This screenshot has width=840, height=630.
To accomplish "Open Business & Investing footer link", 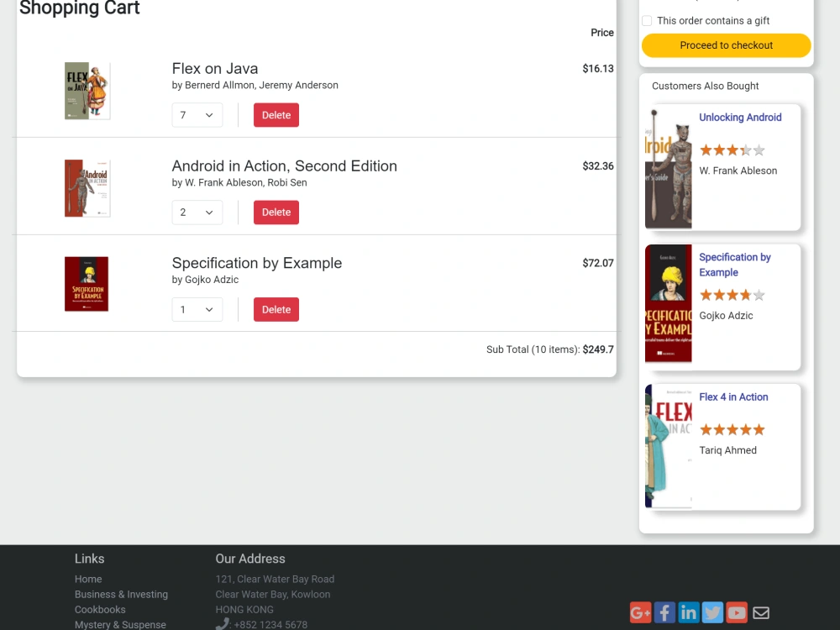I will tap(121, 594).
